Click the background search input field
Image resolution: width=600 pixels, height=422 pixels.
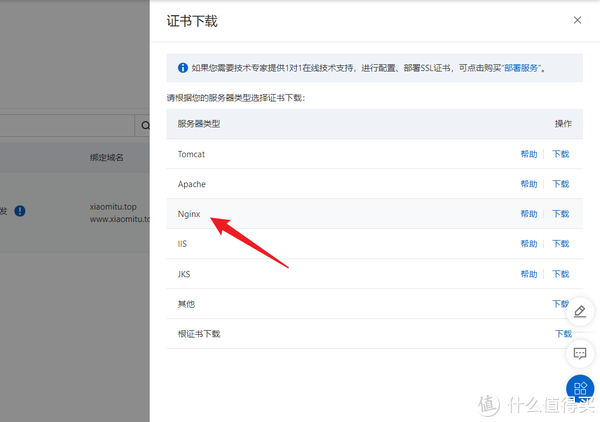tap(67, 125)
